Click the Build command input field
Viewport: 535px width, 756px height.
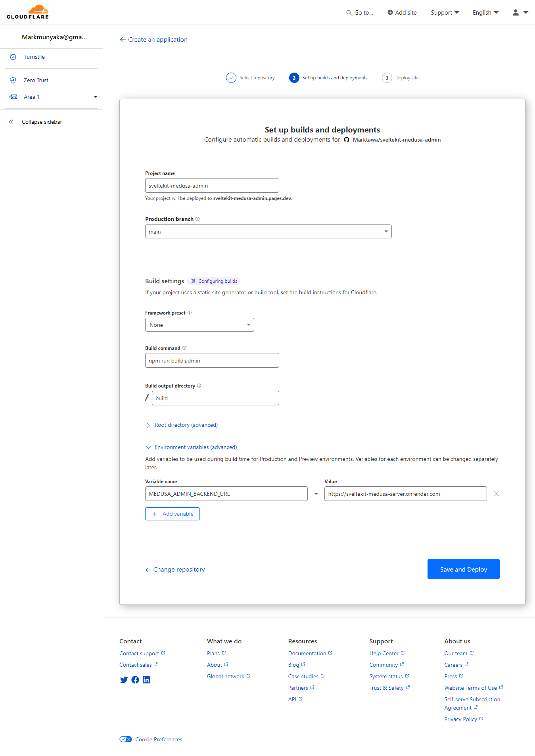coord(212,361)
